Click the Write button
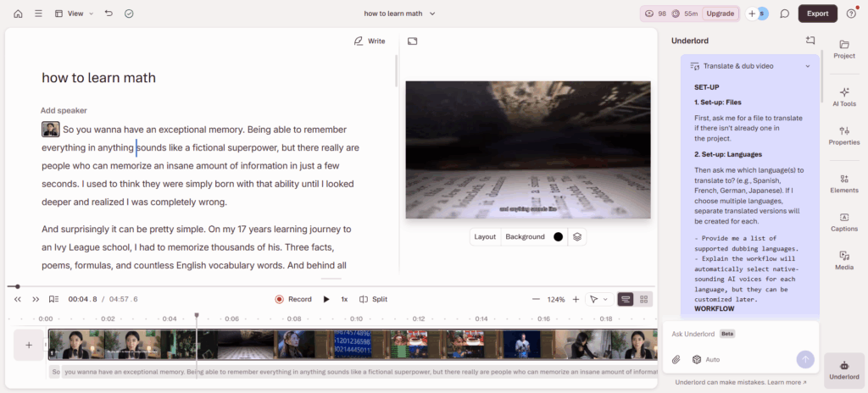Screen dimensions: 868x393 point(370,41)
